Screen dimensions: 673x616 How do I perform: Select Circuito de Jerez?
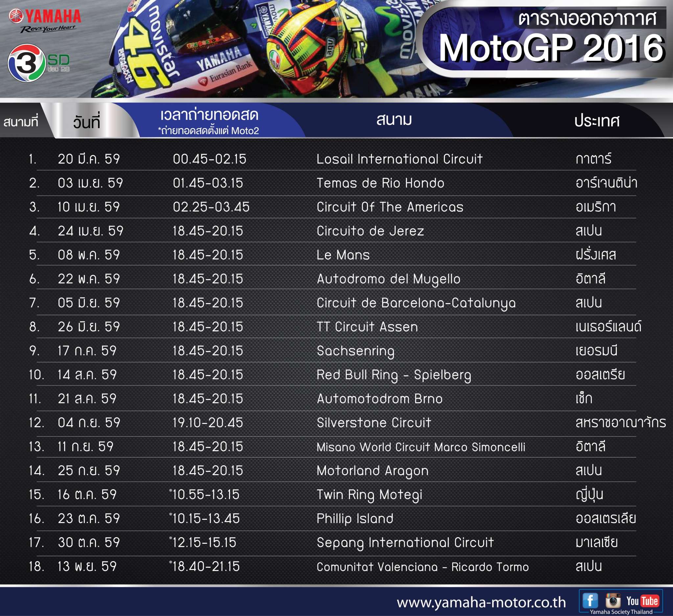370,231
